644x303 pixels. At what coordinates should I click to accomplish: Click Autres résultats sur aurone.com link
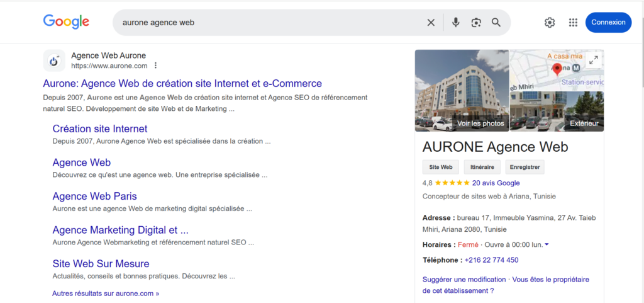tap(106, 294)
